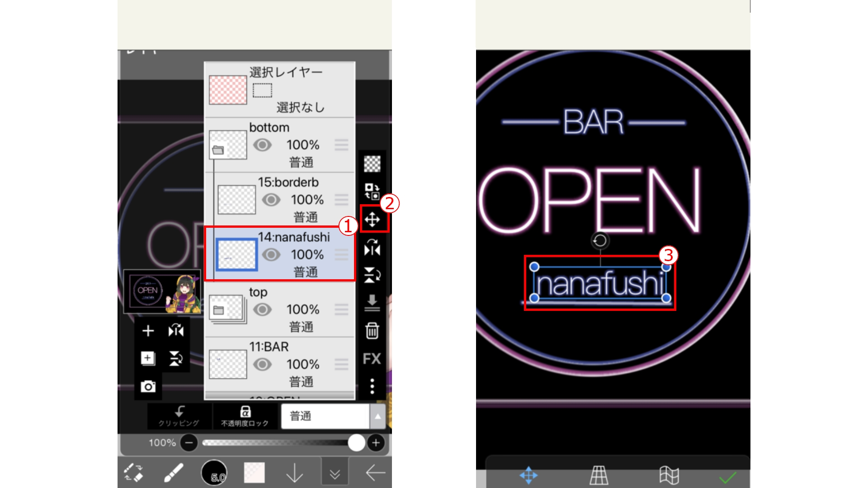Open the camera to import a photo
The image size is (868, 488).
pyautogui.click(x=148, y=386)
